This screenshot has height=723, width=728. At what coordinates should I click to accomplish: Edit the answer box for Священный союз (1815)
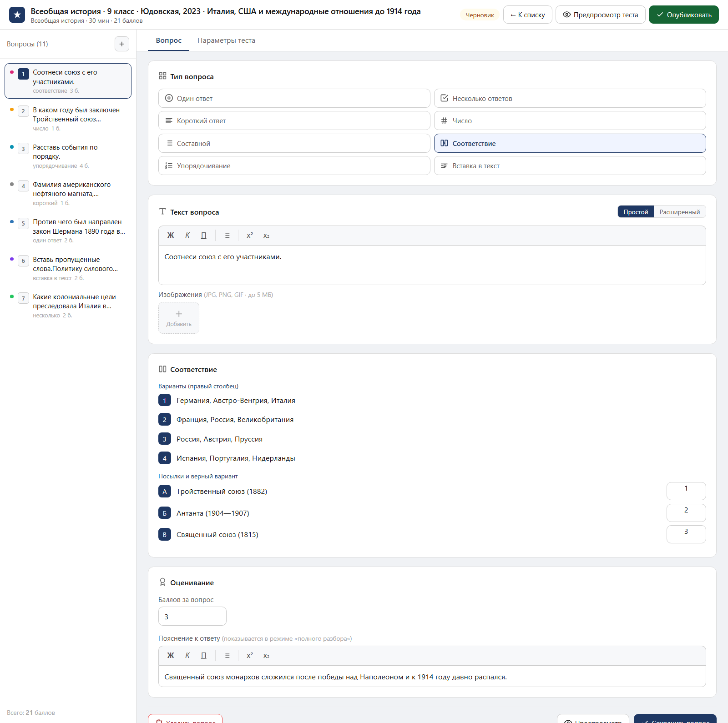686,534
